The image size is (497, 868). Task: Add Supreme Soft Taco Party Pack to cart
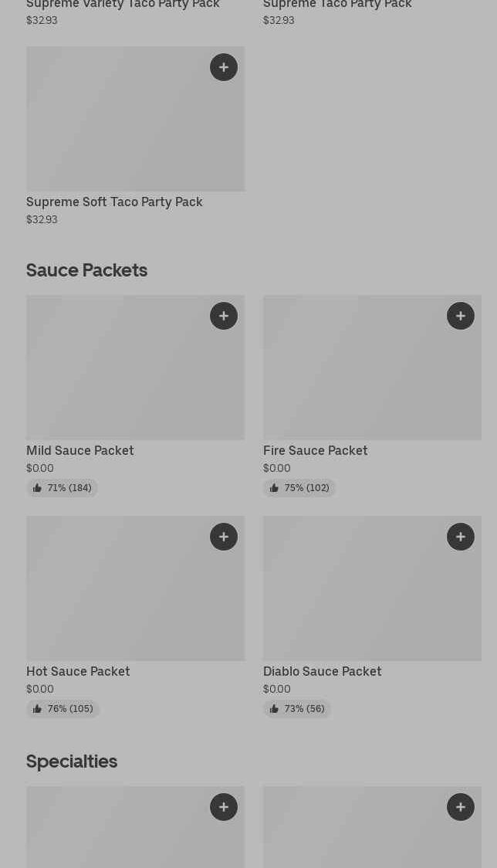[x=224, y=67]
